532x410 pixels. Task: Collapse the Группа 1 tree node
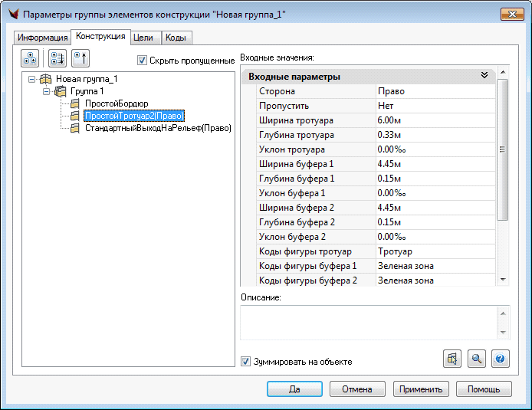[47, 91]
